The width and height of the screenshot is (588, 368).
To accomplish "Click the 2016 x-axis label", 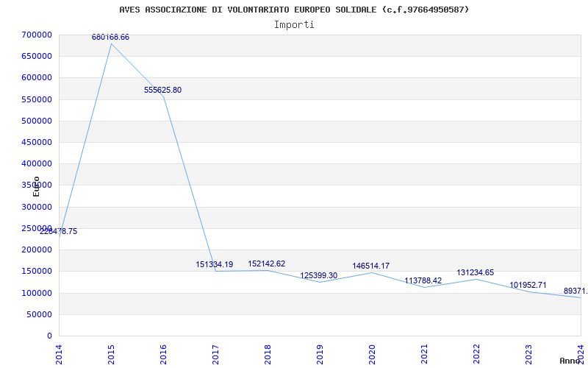I will pos(163,354).
